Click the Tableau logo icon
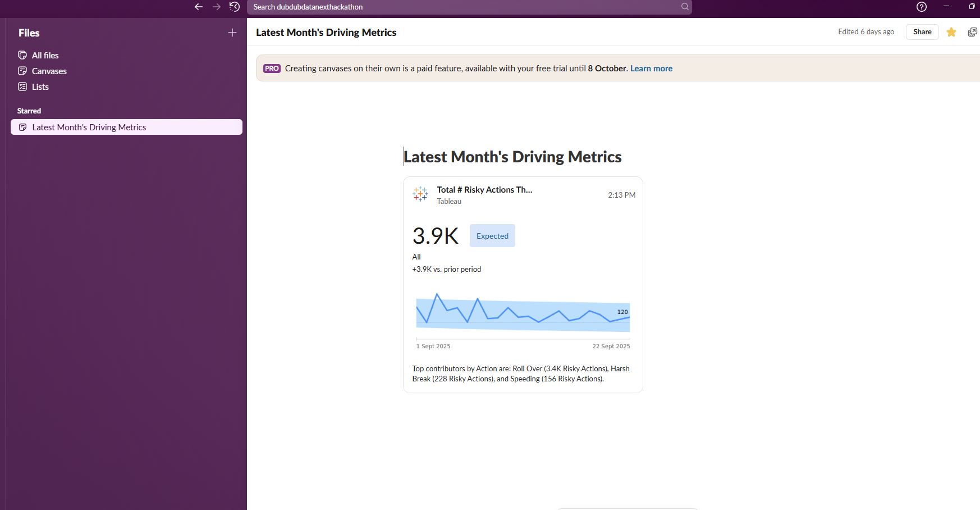This screenshot has width=980, height=510. (420, 194)
